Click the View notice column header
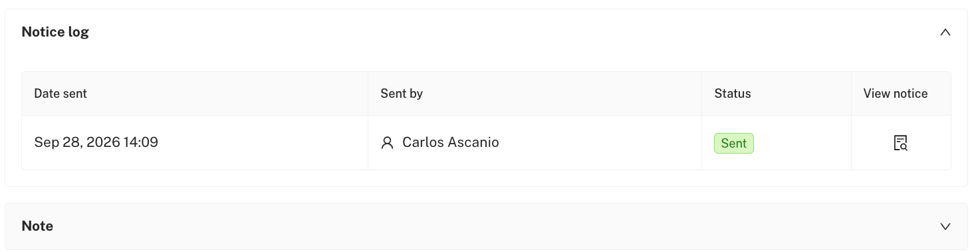The width and height of the screenshot is (980, 252). point(896,94)
